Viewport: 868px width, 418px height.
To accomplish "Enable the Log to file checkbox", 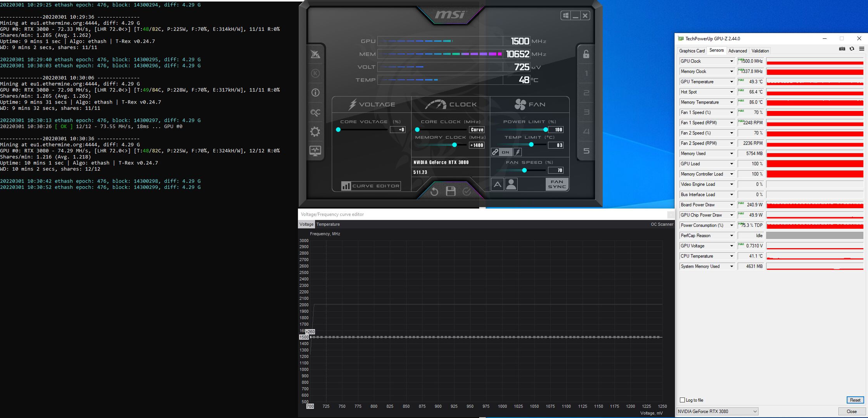I will (x=682, y=400).
